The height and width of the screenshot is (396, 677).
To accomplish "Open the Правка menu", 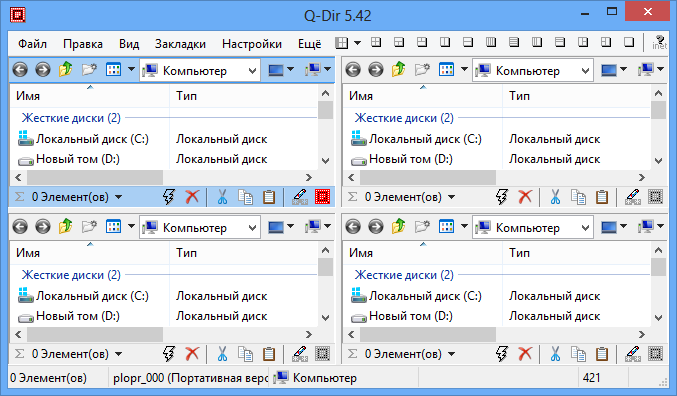I will [82, 44].
